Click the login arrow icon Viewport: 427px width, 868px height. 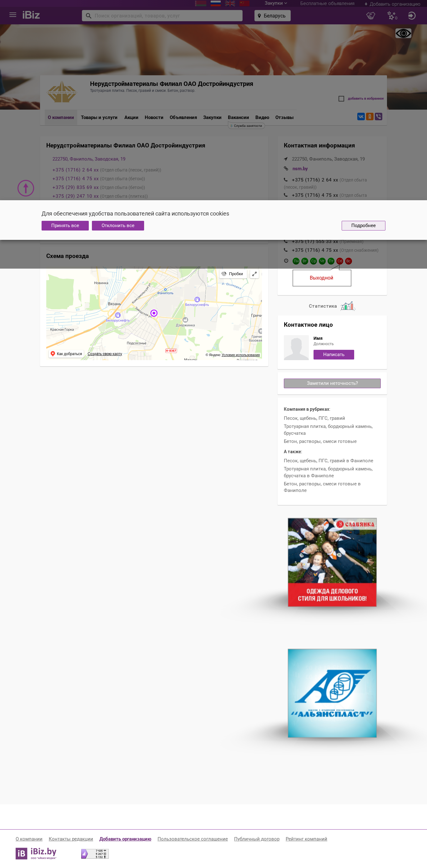pos(411,16)
